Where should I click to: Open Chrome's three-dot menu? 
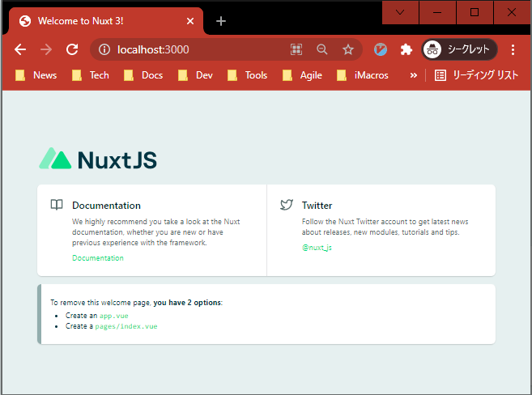[513, 49]
